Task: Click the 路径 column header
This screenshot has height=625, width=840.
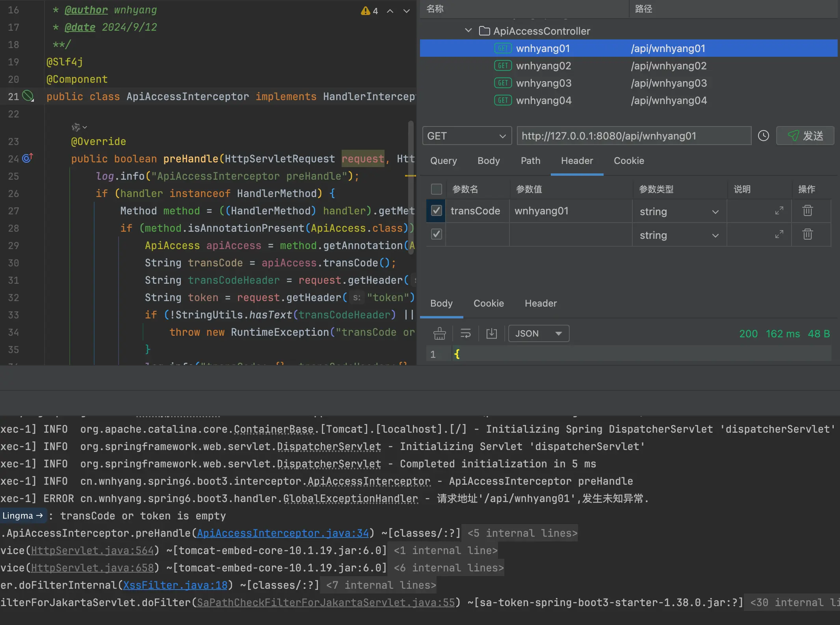Action: [x=644, y=9]
